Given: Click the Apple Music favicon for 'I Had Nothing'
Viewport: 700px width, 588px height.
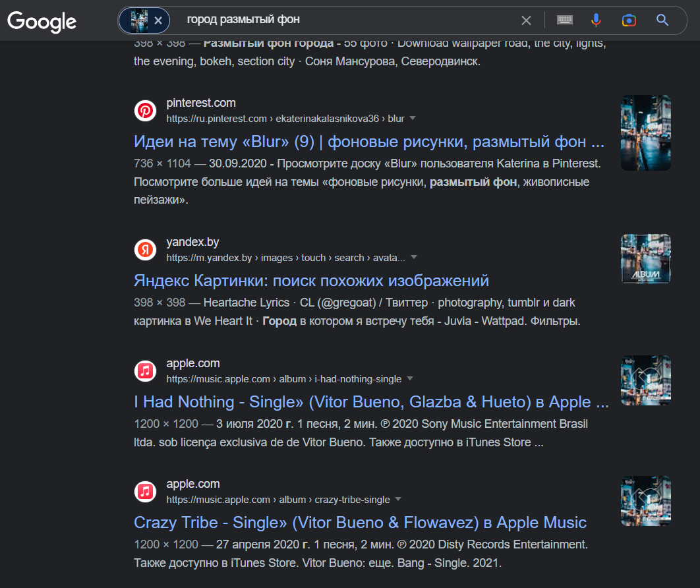Looking at the screenshot, I should tap(145, 370).
